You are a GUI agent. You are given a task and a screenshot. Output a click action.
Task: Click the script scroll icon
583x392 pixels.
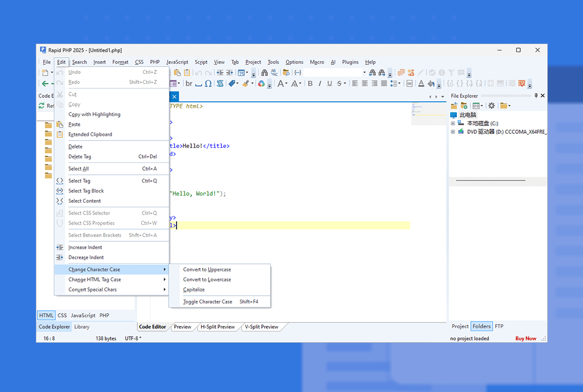tap(220, 83)
